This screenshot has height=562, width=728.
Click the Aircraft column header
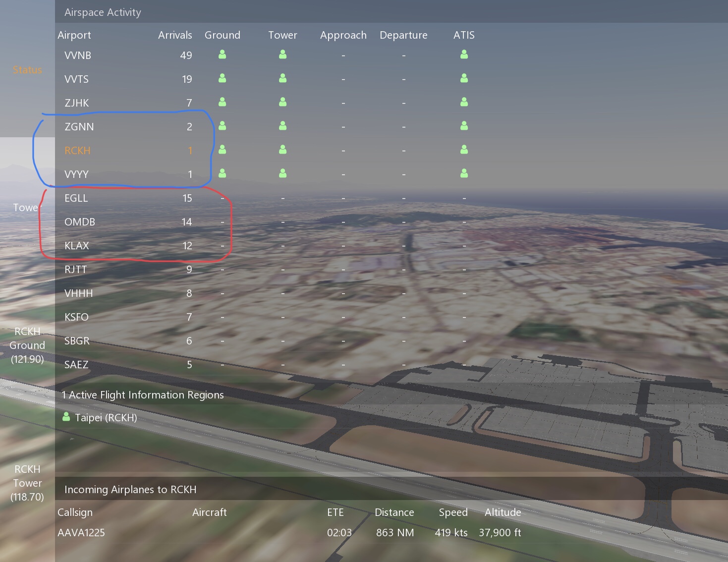click(x=210, y=512)
